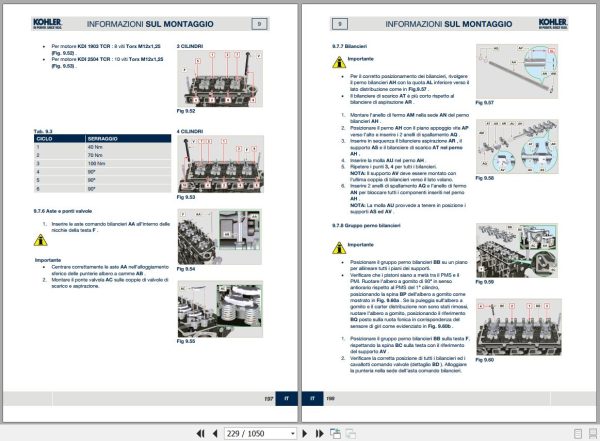The width and height of the screenshot is (600, 441).
Task: Click the 'Fig 9.53' caption
Action: [186, 197]
